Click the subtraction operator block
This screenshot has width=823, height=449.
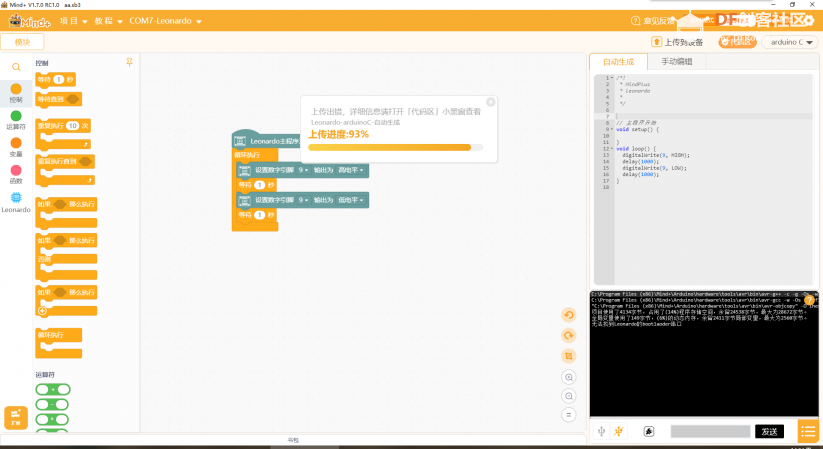[x=52, y=404]
